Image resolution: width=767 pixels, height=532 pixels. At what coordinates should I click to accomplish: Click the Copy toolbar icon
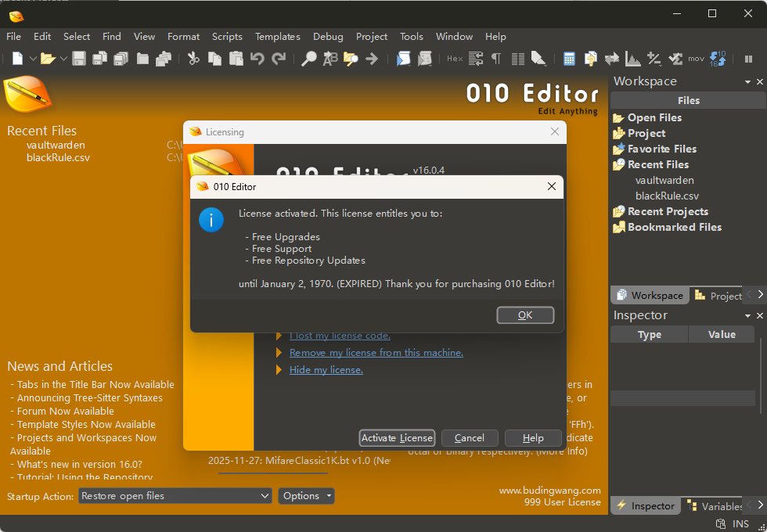tap(214, 59)
